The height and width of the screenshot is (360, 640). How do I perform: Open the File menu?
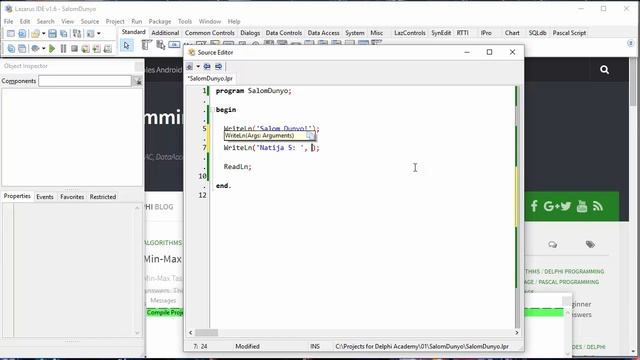click(8, 21)
